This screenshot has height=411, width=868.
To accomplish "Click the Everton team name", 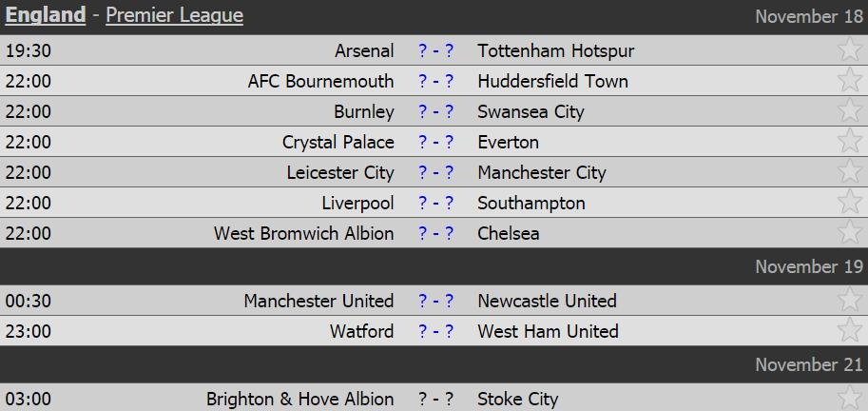I will click(x=509, y=142).
